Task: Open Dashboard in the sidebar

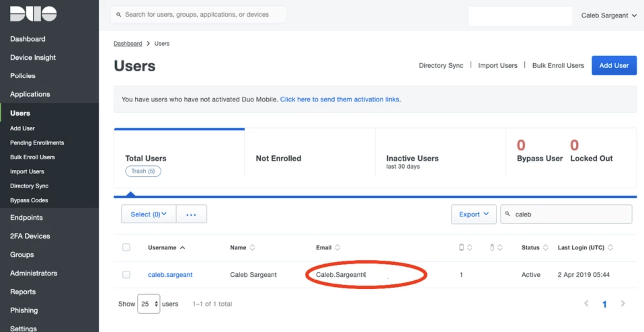Action: point(28,39)
